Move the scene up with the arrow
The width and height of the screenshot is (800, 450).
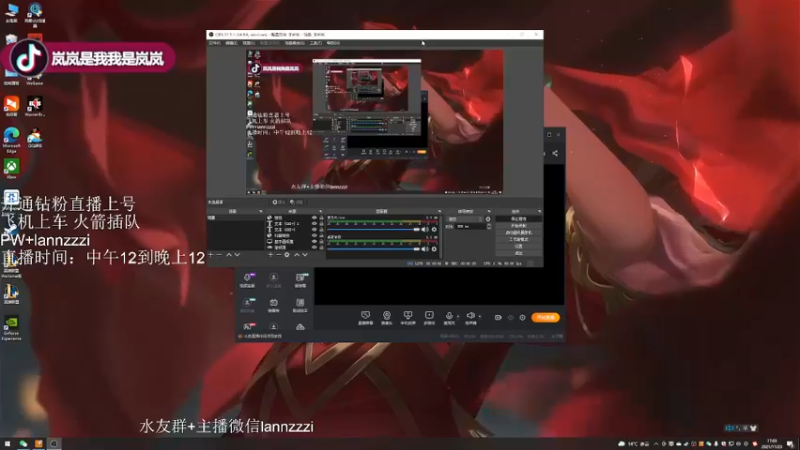click(229, 255)
